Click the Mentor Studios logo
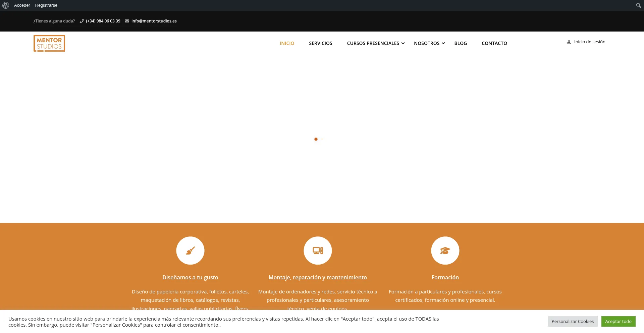This screenshot has height=333, width=644. pos(49,43)
